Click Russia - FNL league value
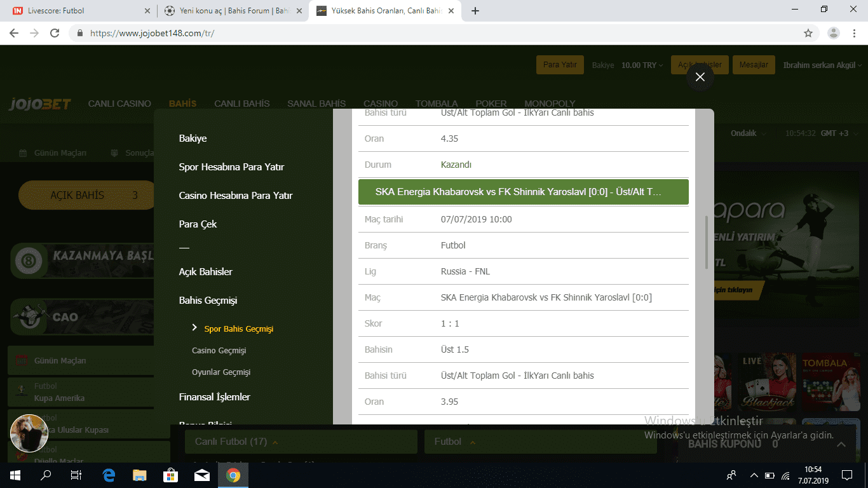This screenshot has width=868, height=488. [x=465, y=271]
